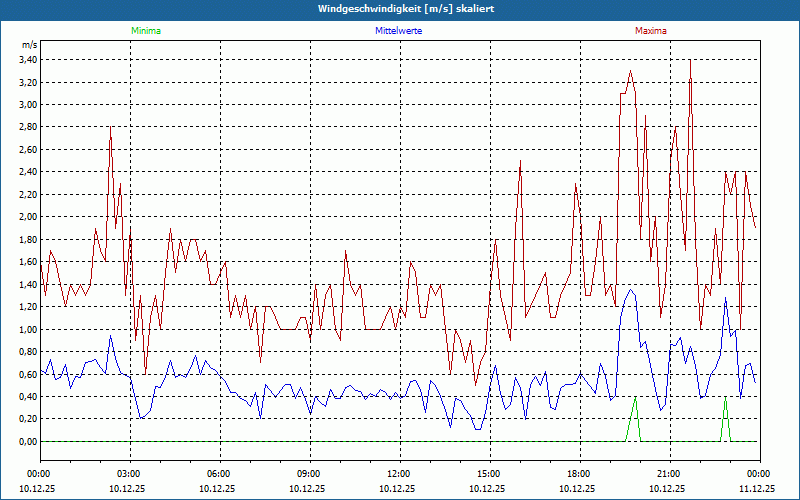Click the 2,00 y-axis value
Viewport: 800px width, 500px height.
[28, 217]
